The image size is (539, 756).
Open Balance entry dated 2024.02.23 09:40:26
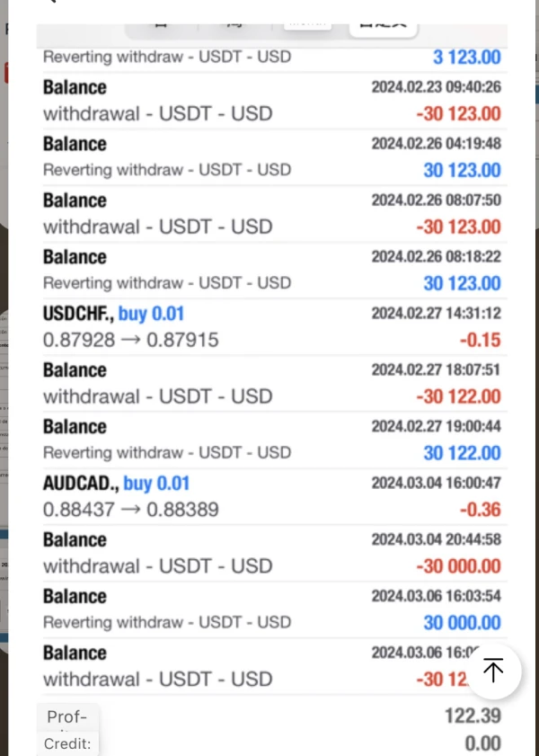[x=269, y=100]
